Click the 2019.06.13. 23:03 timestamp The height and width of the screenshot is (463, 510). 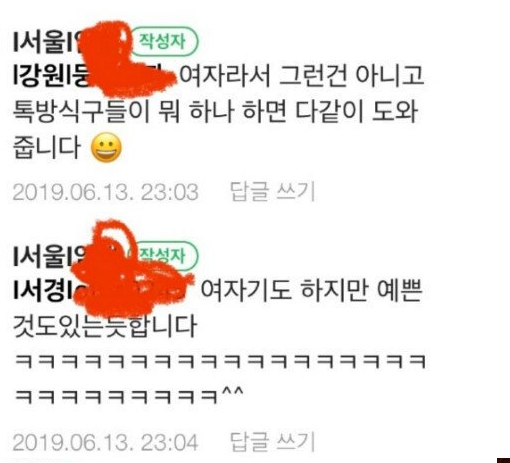pyautogui.click(x=106, y=192)
